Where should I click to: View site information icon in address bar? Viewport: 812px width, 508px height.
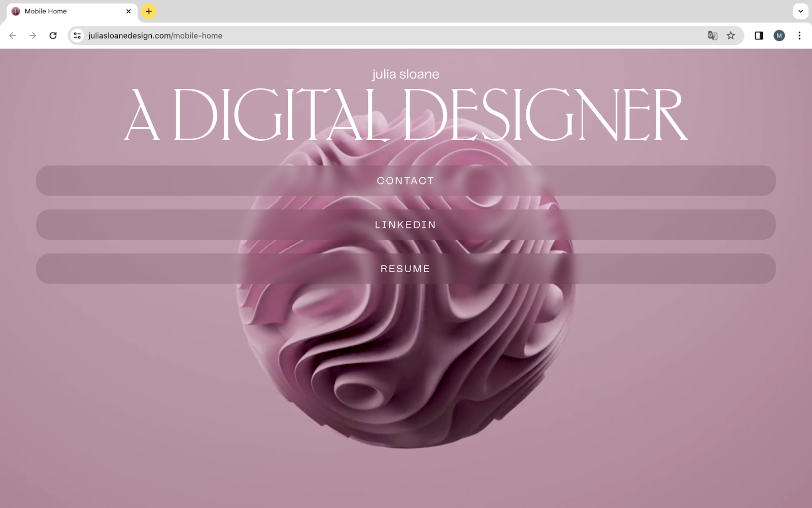(77, 36)
